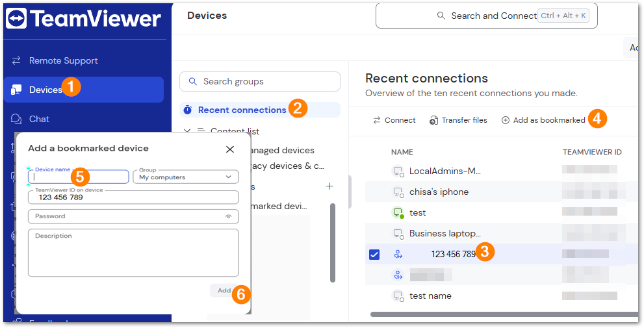This screenshot has height=328, width=644.
Task: Click the device icon beside chisa's iphone
Action: click(x=398, y=192)
